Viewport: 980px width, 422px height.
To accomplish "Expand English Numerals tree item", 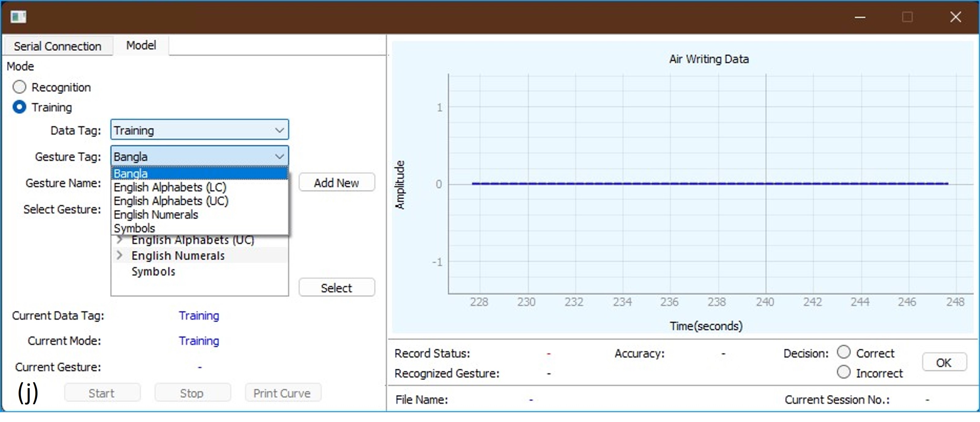I will tap(120, 255).
